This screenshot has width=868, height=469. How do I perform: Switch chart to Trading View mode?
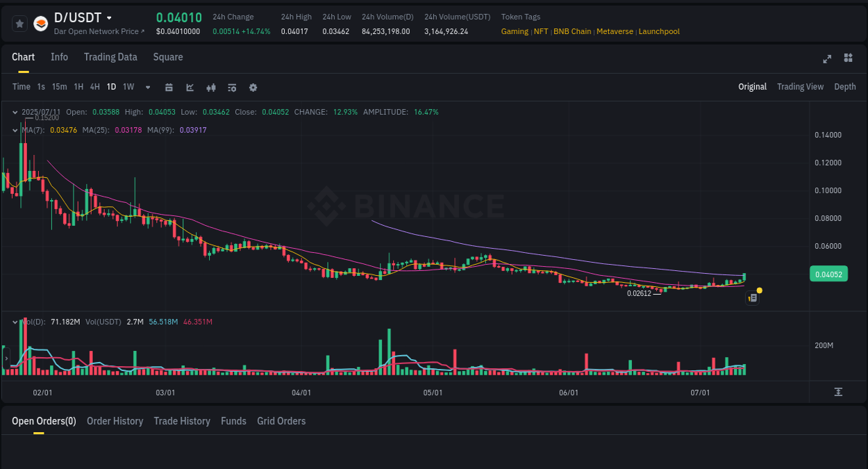(x=800, y=86)
